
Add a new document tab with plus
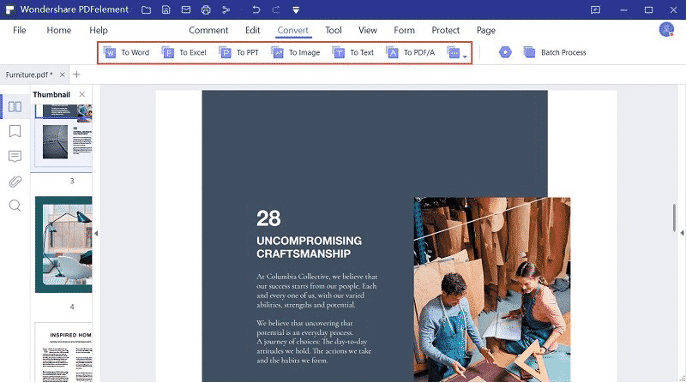coord(77,74)
